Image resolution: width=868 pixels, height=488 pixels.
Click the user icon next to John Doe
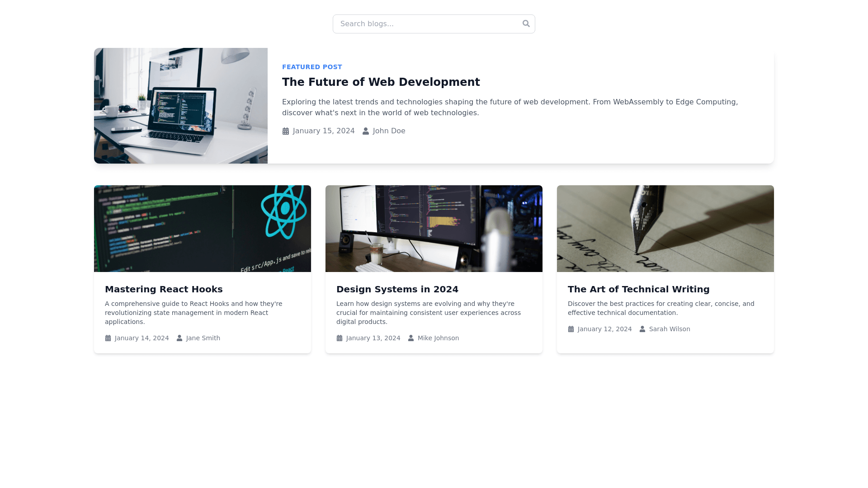click(x=366, y=131)
